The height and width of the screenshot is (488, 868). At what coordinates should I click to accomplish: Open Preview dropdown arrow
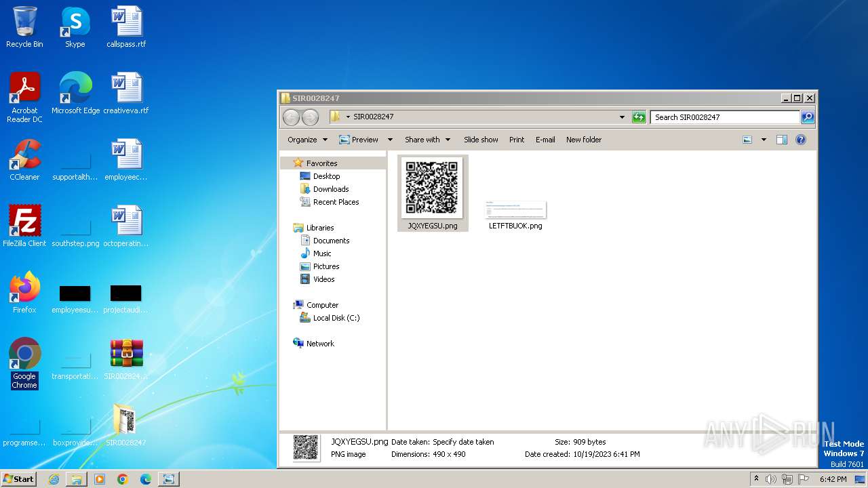coord(390,140)
